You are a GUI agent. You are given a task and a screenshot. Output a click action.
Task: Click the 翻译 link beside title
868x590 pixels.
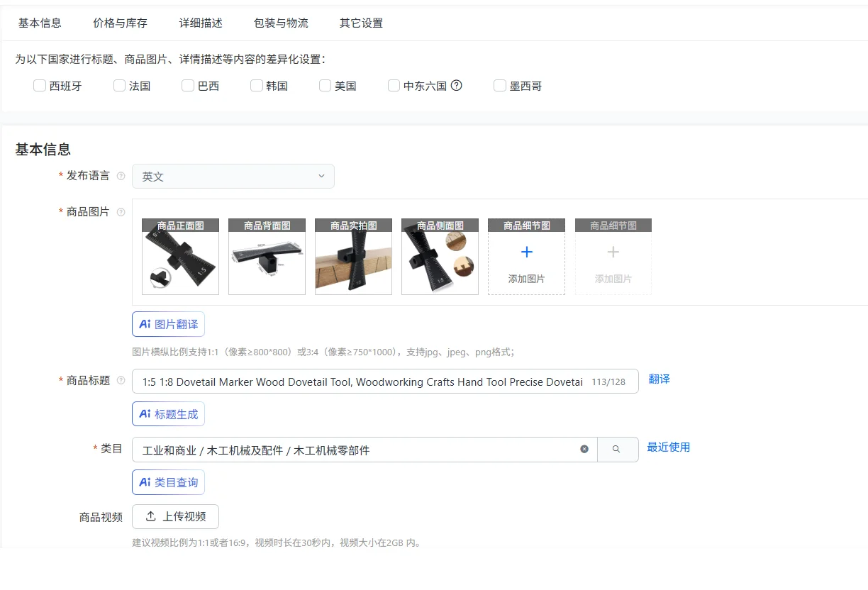[659, 379]
